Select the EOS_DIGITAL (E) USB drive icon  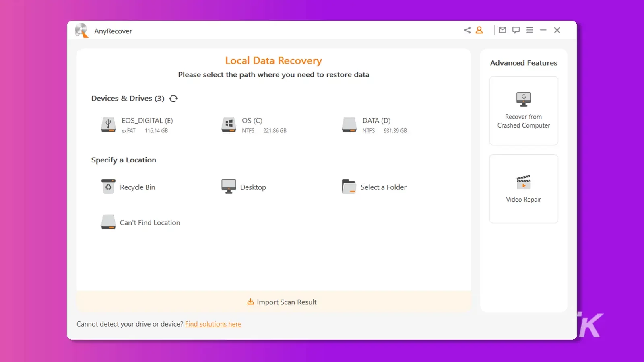[108, 125]
